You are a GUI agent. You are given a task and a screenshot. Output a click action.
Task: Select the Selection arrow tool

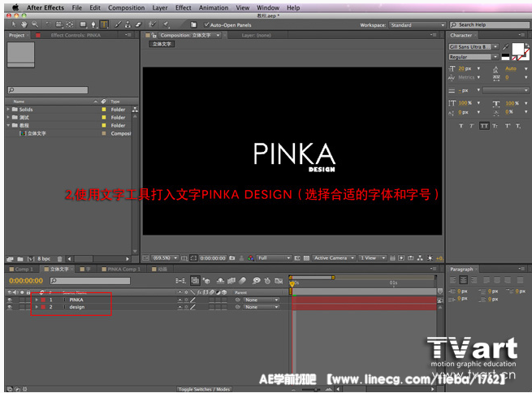tap(13, 24)
